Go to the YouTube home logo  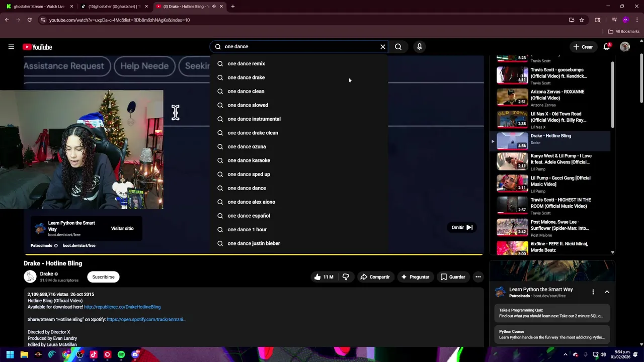(37, 47)
